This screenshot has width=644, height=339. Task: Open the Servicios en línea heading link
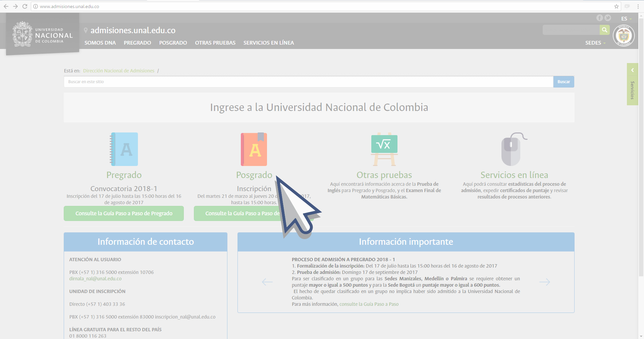pyautogui.click(x=514, y=175)
